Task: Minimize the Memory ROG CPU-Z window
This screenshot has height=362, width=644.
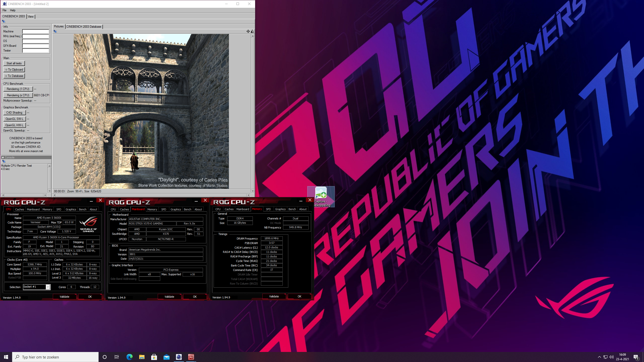Action: [x=301, y=200]
